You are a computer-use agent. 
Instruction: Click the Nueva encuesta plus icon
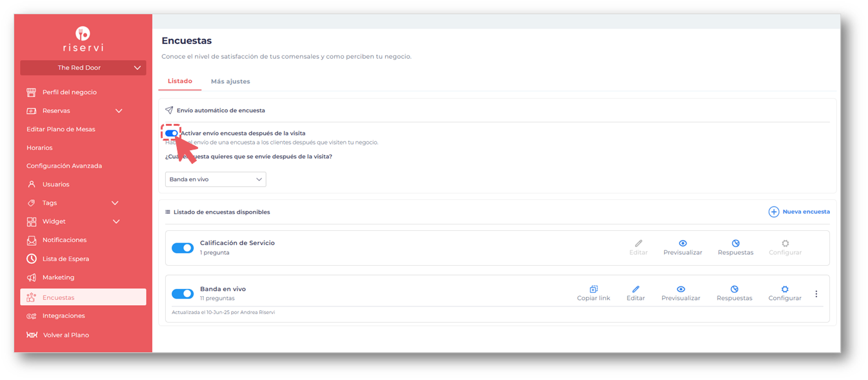pyautogui.click(x=774, y=212)
